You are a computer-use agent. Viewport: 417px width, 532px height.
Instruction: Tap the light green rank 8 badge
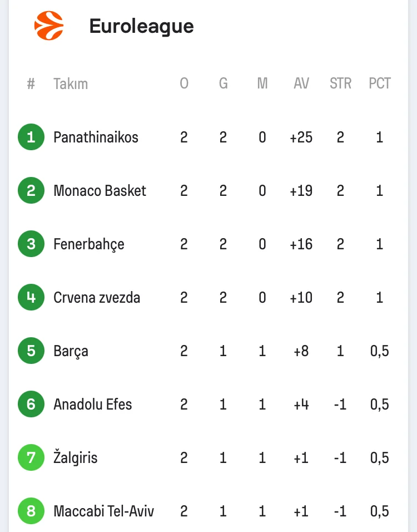31,511
